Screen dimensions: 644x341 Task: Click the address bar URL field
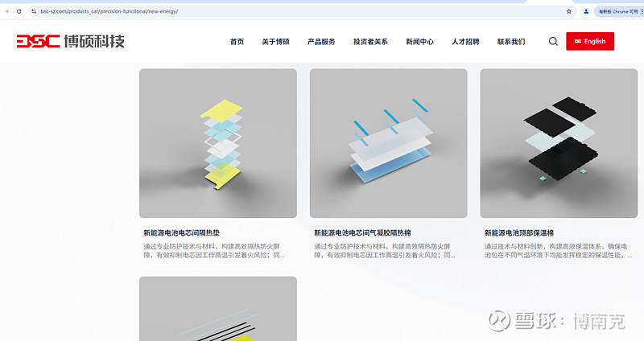tap(302, 11)
